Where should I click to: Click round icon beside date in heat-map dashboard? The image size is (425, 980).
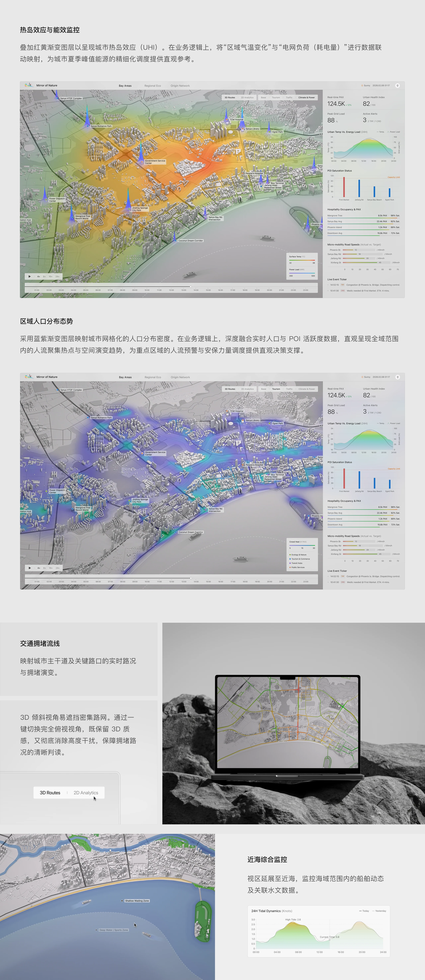point(397,86)
